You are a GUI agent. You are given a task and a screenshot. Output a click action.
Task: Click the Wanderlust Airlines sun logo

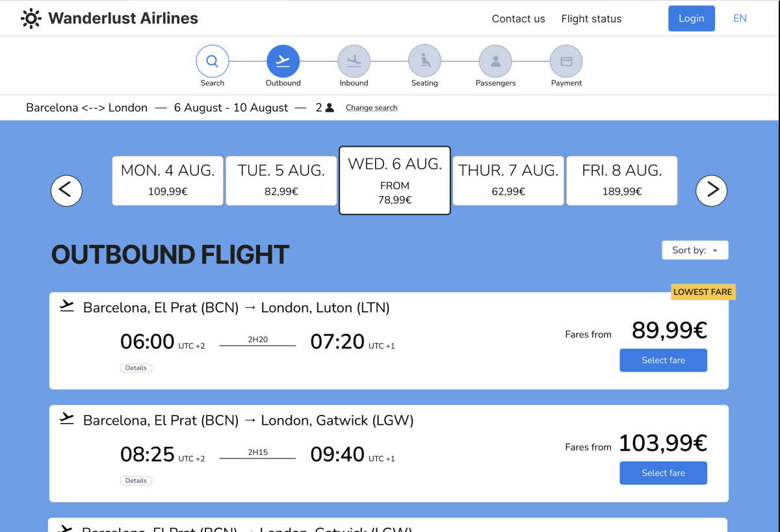(x=31, y=18)
